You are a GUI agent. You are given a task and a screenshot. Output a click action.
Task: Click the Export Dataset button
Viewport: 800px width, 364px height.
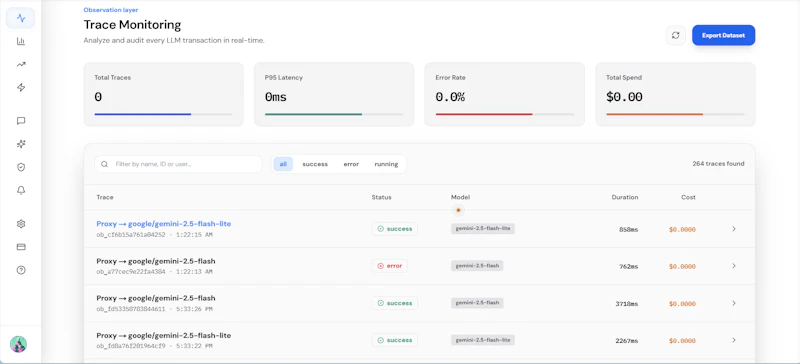(x=723, y=35)
